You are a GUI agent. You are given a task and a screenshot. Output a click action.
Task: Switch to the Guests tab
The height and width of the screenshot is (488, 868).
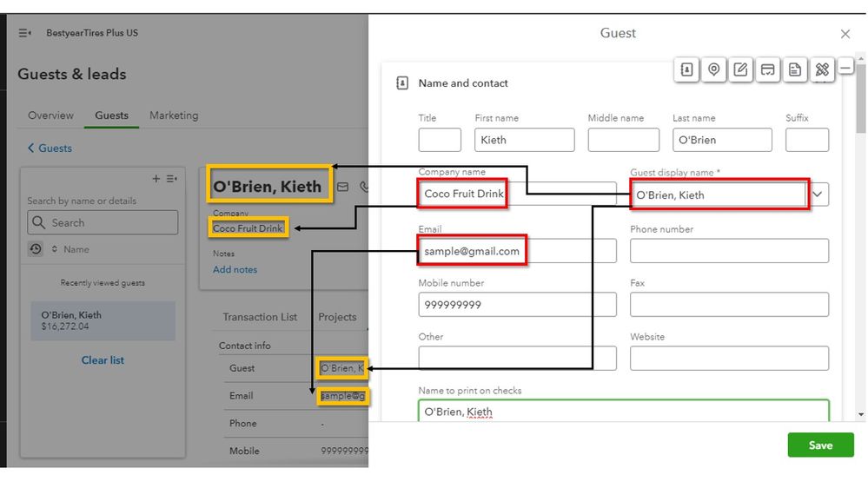[x=111, y=115]
